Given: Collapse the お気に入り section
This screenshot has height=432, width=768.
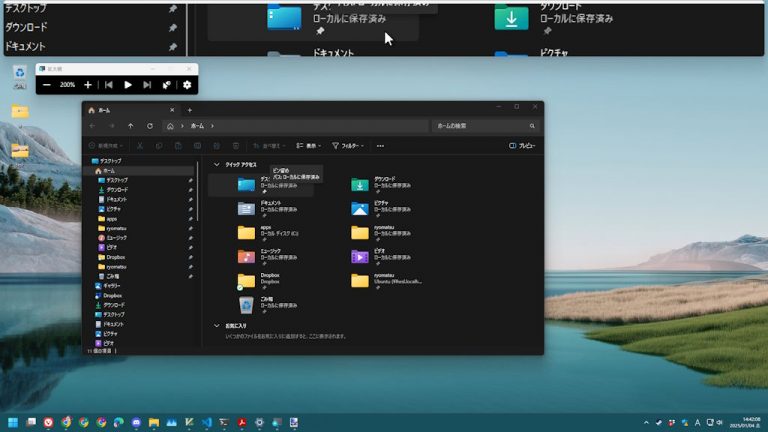Looking at the screenshot, I should (x=216, y=325).
